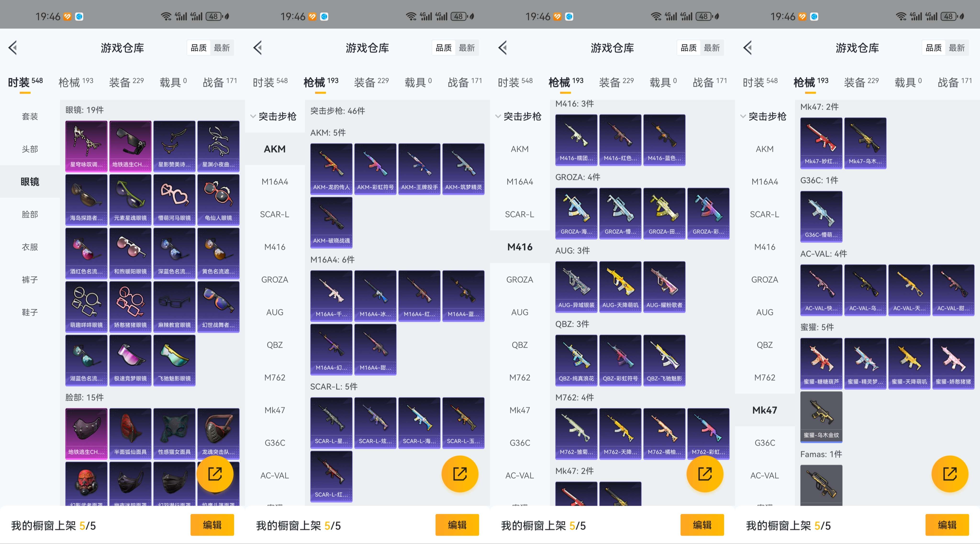Switch sort to 品质 in first screenshot
980x544 pixels.
pos(199,48)
